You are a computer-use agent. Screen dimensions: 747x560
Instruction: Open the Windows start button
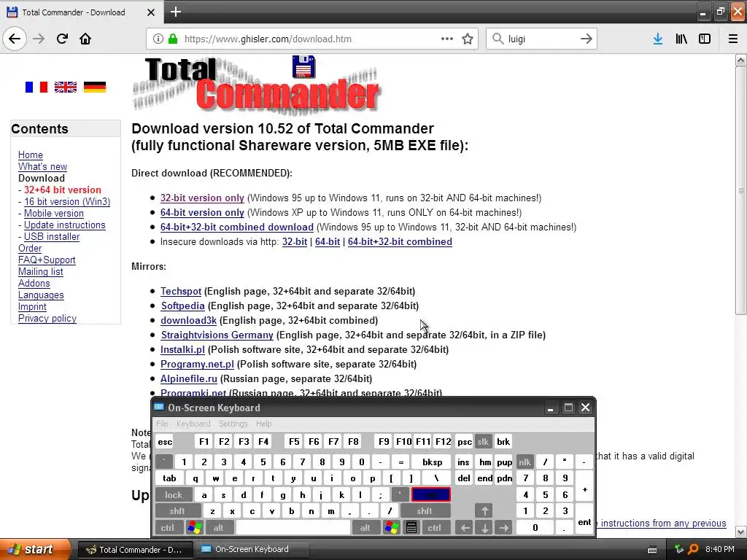[34, 550]
